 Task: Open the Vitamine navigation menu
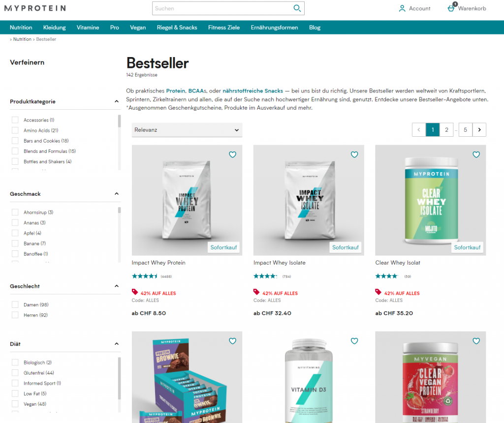88,28
